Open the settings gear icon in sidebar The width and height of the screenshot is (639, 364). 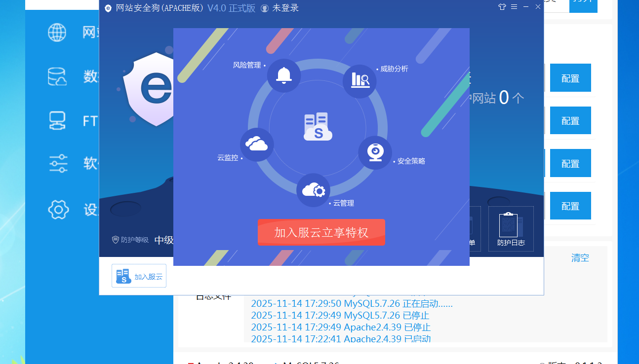(x=58, y=210)
